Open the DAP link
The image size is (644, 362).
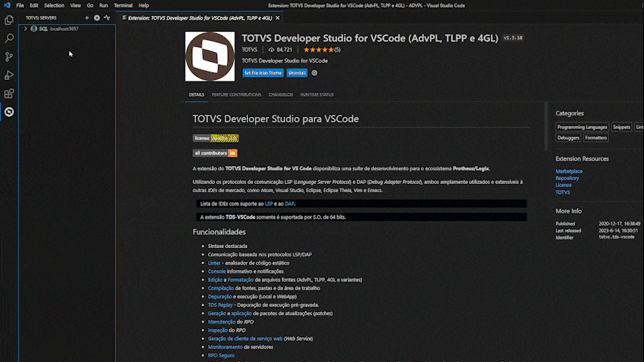pyautogui.click(x=289, y=204)
